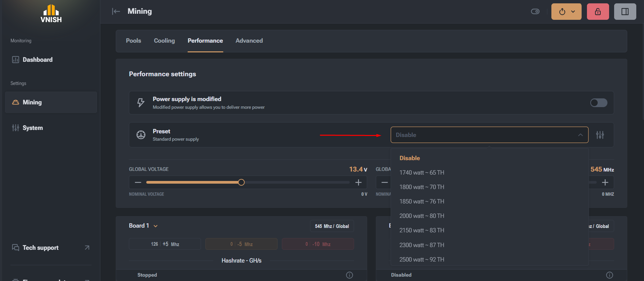This screenshot has width=644, height=281.
Task: Open the preset tuning sliders icon
Action: point(600,135)
